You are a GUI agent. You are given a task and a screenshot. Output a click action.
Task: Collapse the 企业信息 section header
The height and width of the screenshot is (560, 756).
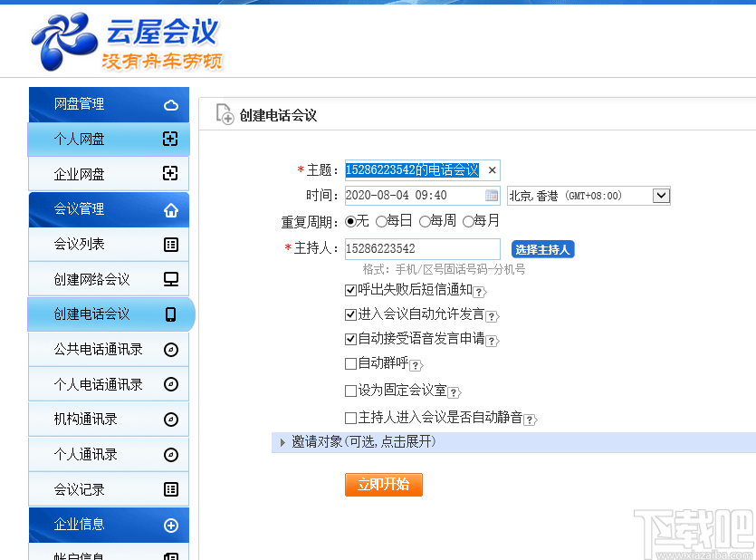pos(109,525)
